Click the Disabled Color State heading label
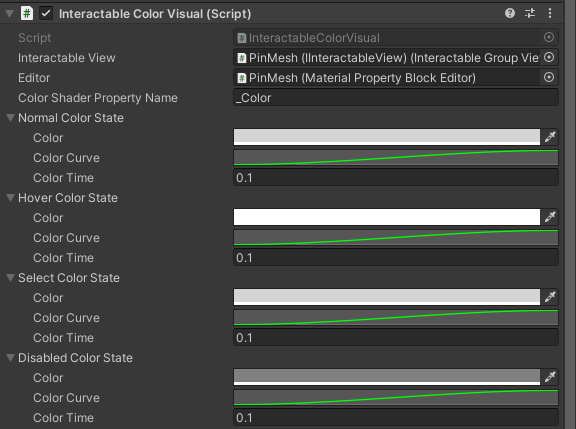The image size is (576, 429). [x=75, y=358]
